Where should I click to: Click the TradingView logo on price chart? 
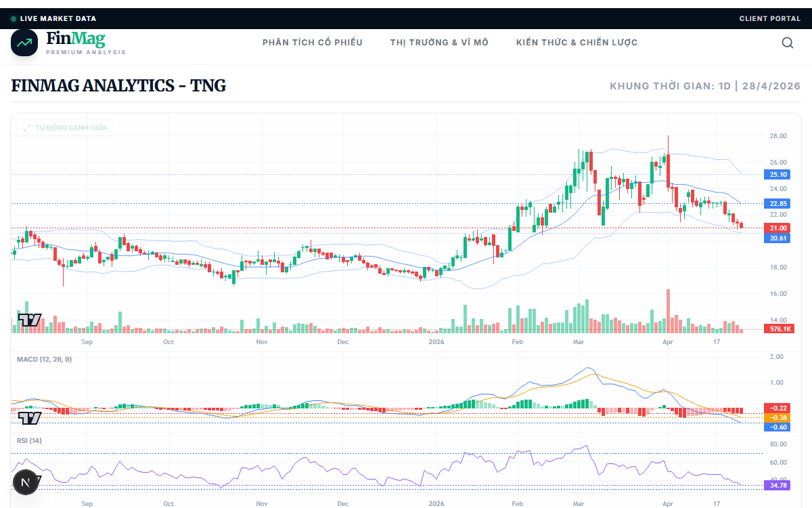pos(30,320)
